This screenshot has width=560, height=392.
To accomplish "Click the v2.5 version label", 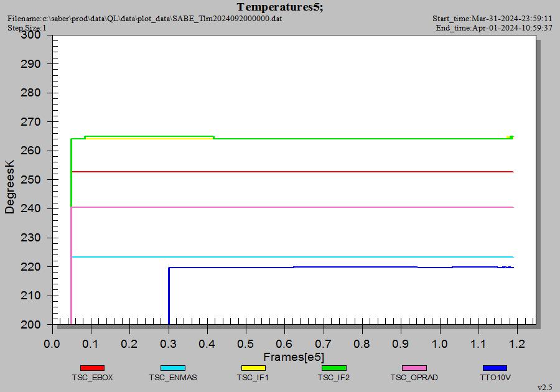I will coord(544,388).
